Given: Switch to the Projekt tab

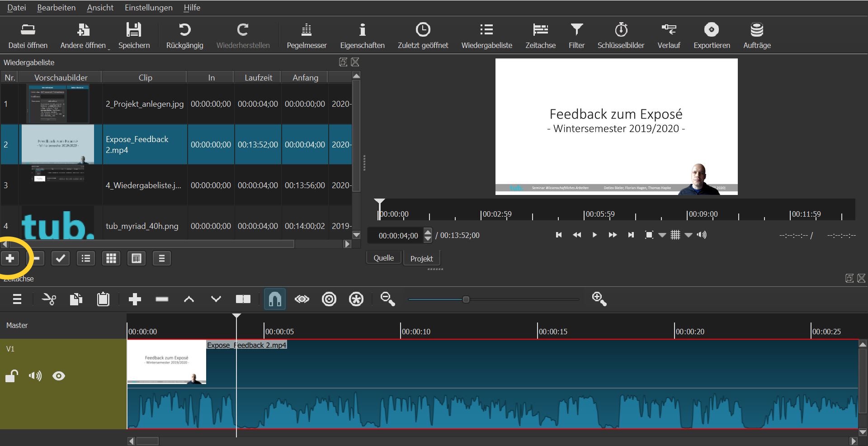Looking at the screenshot, I should tap(421, 258).
